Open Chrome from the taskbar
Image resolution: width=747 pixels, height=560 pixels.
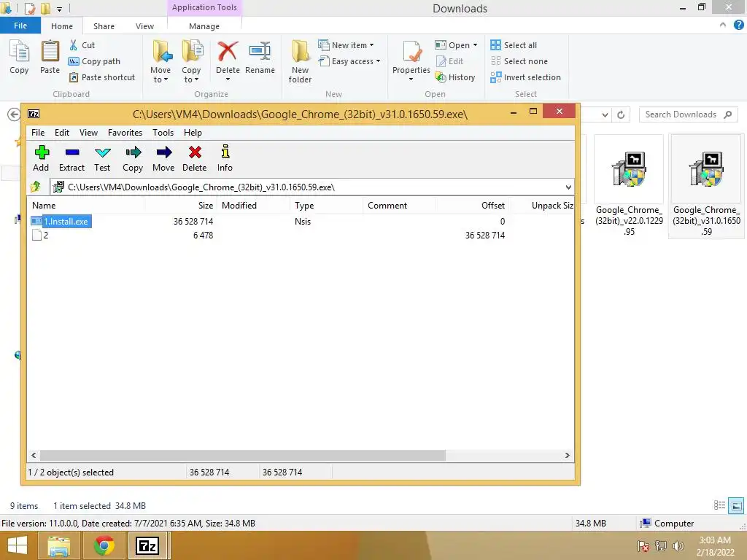[104, 545]
